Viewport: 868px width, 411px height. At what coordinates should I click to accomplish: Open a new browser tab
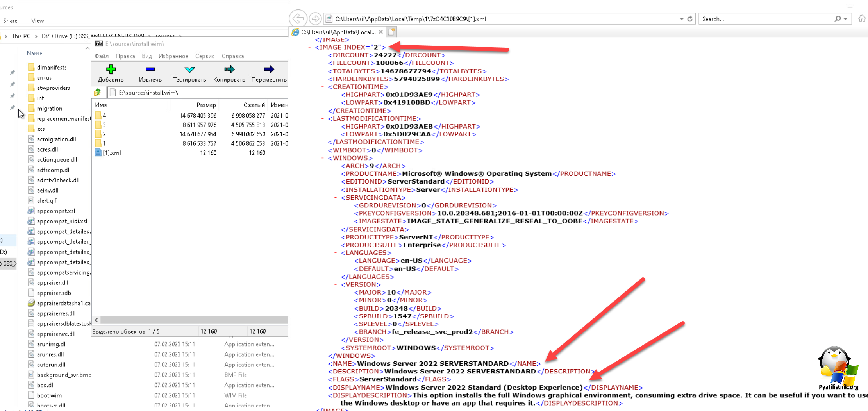click(391, 32)
